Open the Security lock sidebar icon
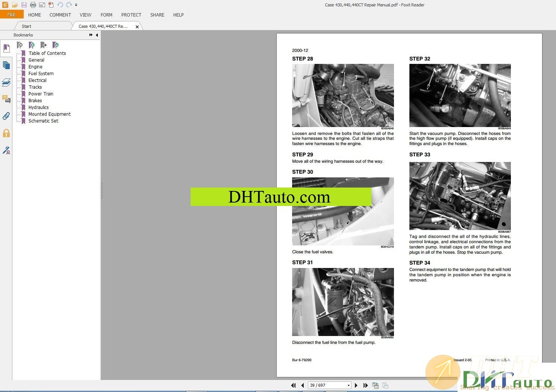 tap(6, 133)
